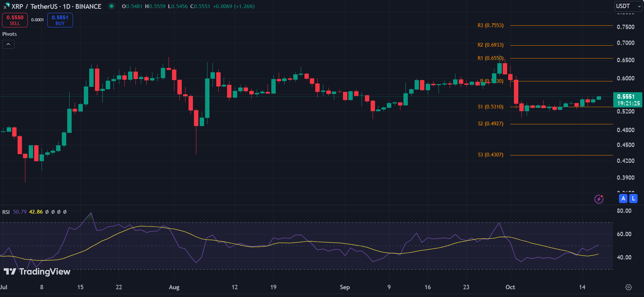Click the 0.5551 BUY button
The height and width of the screenshot is (297, 644).
[60, 20]
